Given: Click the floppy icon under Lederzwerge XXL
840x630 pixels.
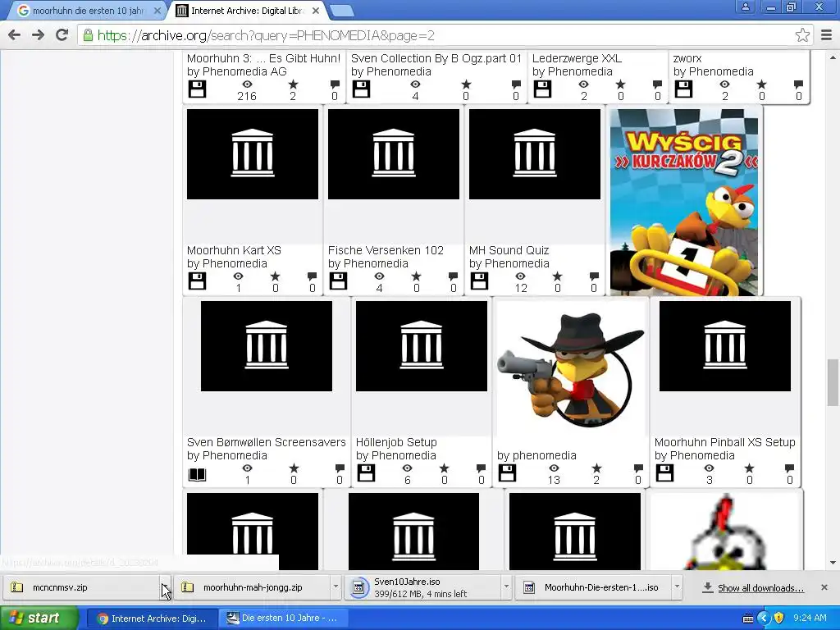Looking at the screenshot, I should pos(542,89).
